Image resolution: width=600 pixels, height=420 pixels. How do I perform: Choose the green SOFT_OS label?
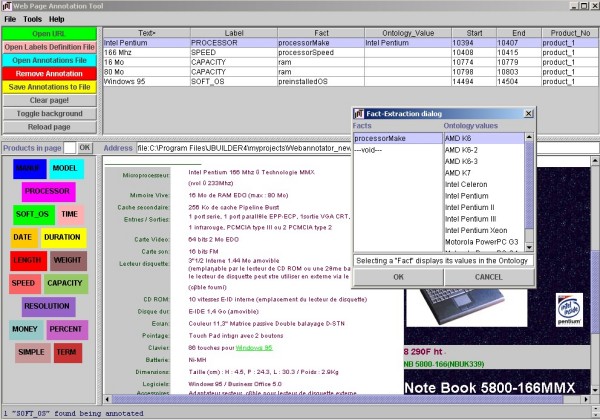click(x=33, y=214)
